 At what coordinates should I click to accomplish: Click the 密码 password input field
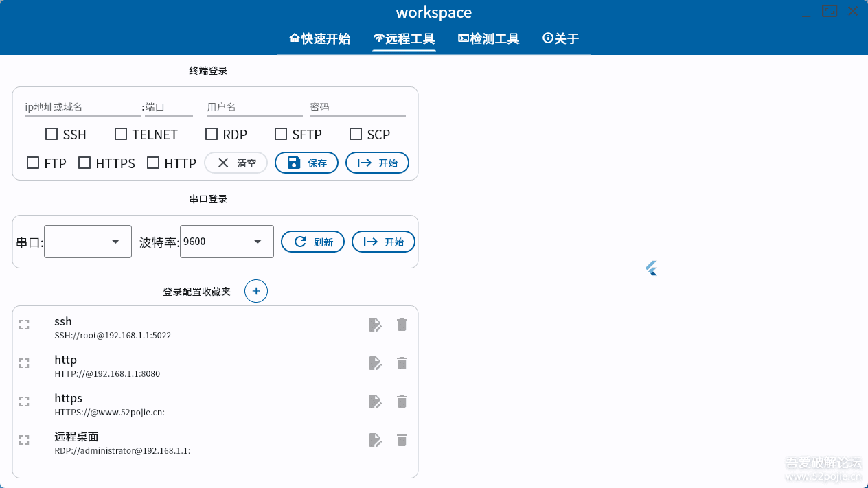pyautogui.click(x=357, y=106)
